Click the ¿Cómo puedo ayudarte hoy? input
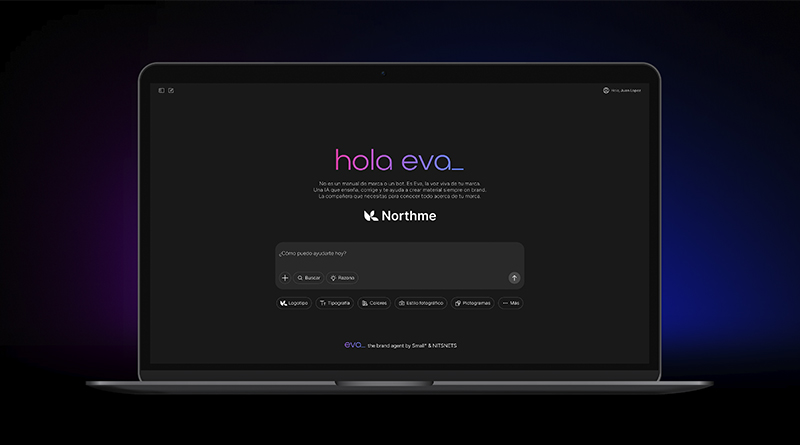Screen dimensions: 800x445 click(x=399, y=254)
